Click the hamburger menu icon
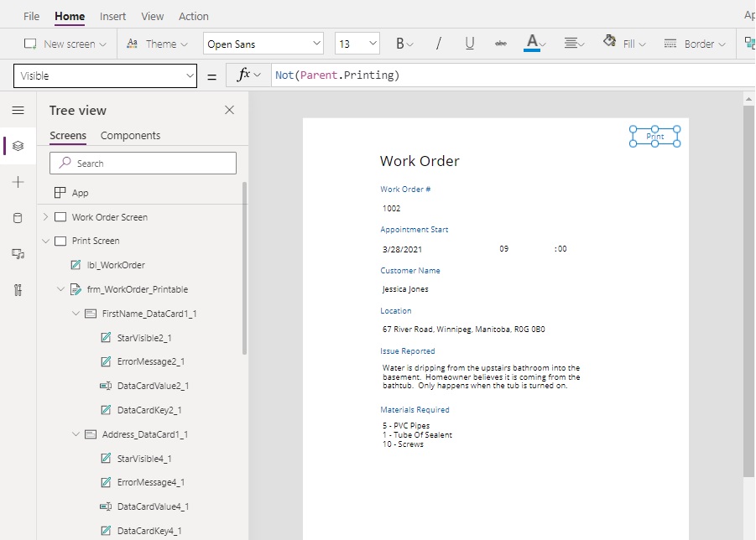 click(18, 111)
